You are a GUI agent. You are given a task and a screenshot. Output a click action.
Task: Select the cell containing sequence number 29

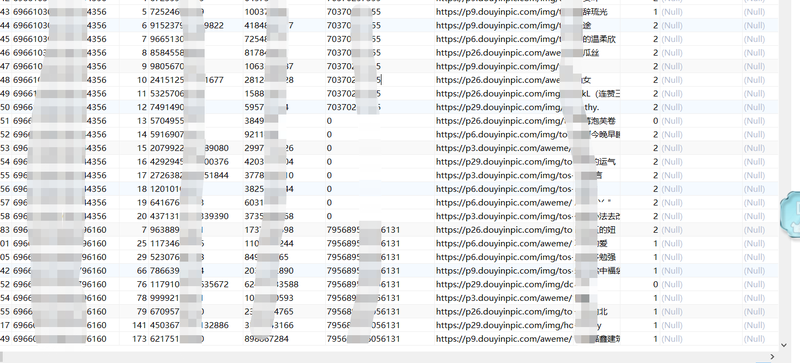128,257
